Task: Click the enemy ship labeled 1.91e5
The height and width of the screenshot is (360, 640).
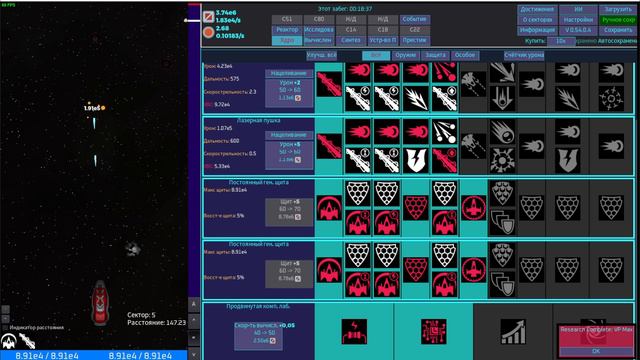Action: click(x=94, y=108)
